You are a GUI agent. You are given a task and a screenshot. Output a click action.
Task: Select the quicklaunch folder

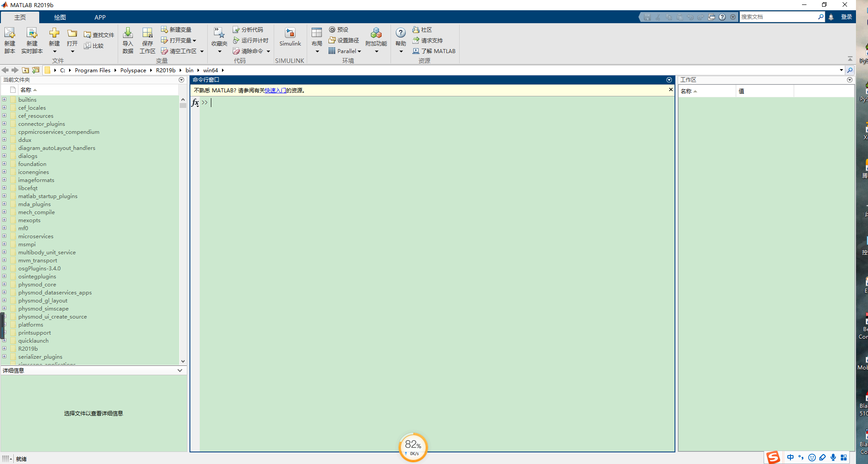coord(33,340)
